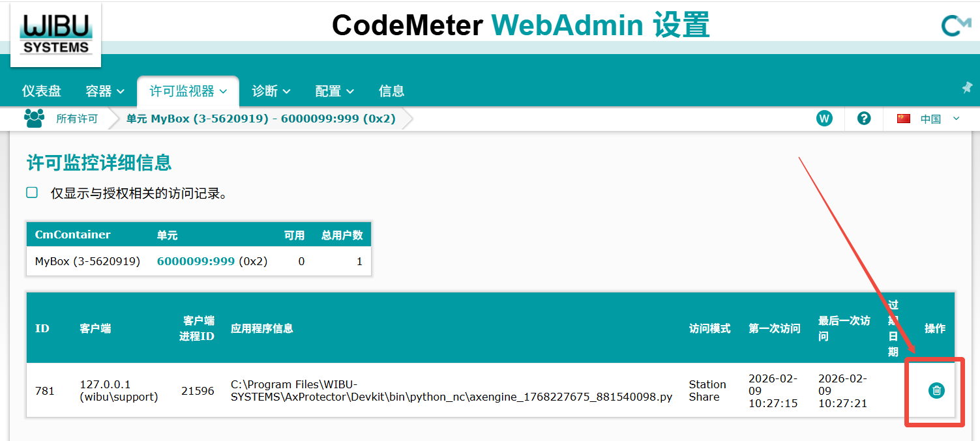The image size is (980, 441).
Task: Click last access time 10:27:21 cell
Action: pyautogui.click(x=843, y=391)
